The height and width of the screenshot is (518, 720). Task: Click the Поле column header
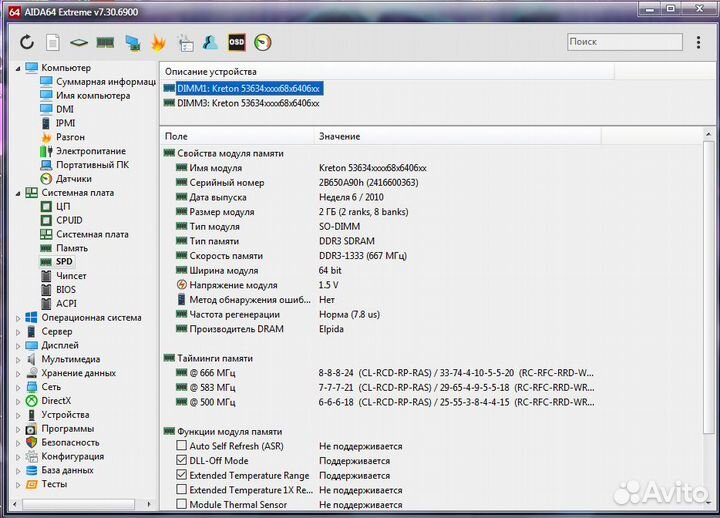pos(176,136)
